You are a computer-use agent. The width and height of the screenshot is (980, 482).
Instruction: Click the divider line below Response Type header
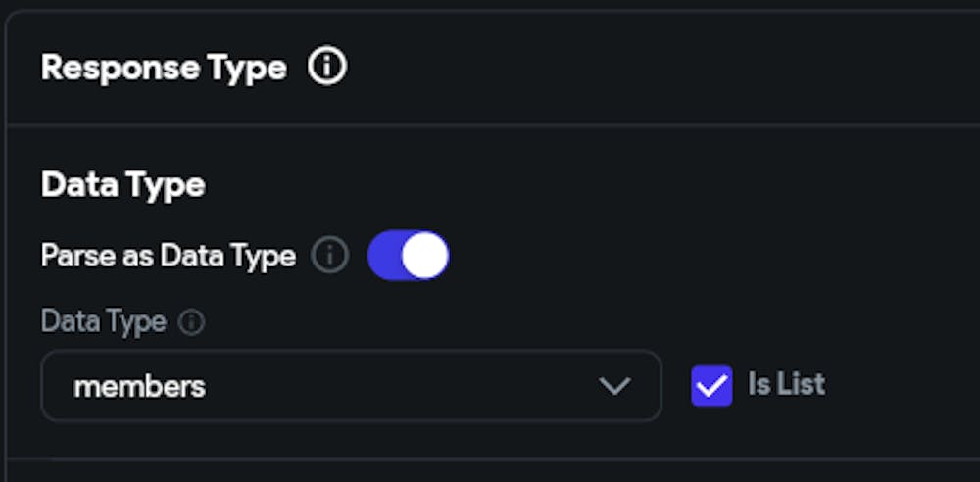[493, 125]
